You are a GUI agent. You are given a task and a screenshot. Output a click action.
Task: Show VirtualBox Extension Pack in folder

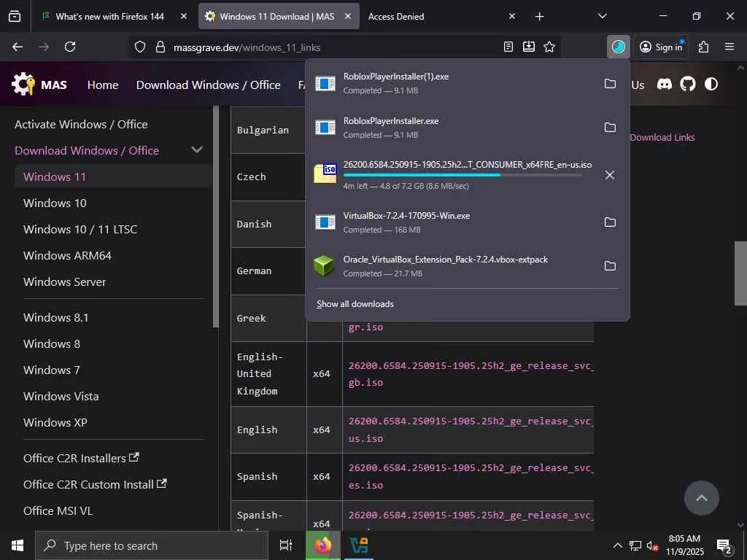click(610, 265)
